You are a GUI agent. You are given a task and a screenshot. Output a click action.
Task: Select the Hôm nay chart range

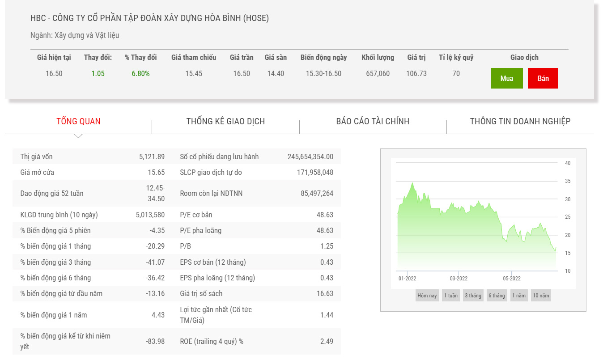pos(427,296)
